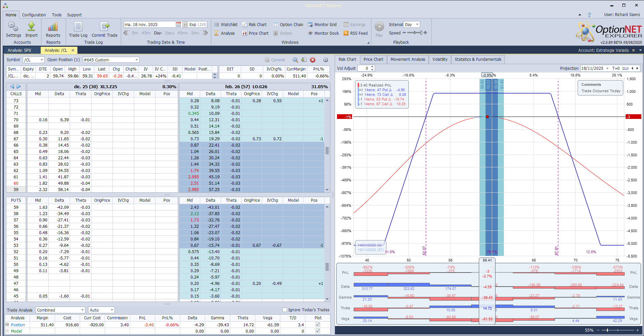Go to next expiration with right arrow

click(x=19, y=86)
